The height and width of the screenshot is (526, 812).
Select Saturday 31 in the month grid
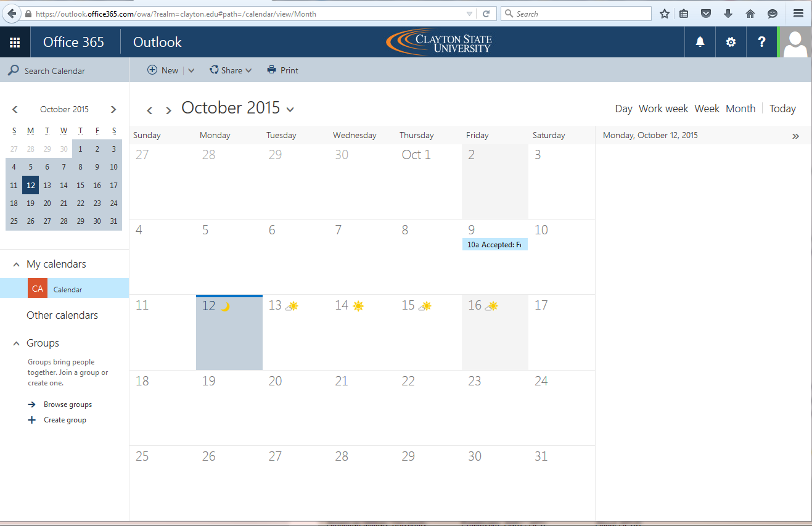tap(562, 482)
